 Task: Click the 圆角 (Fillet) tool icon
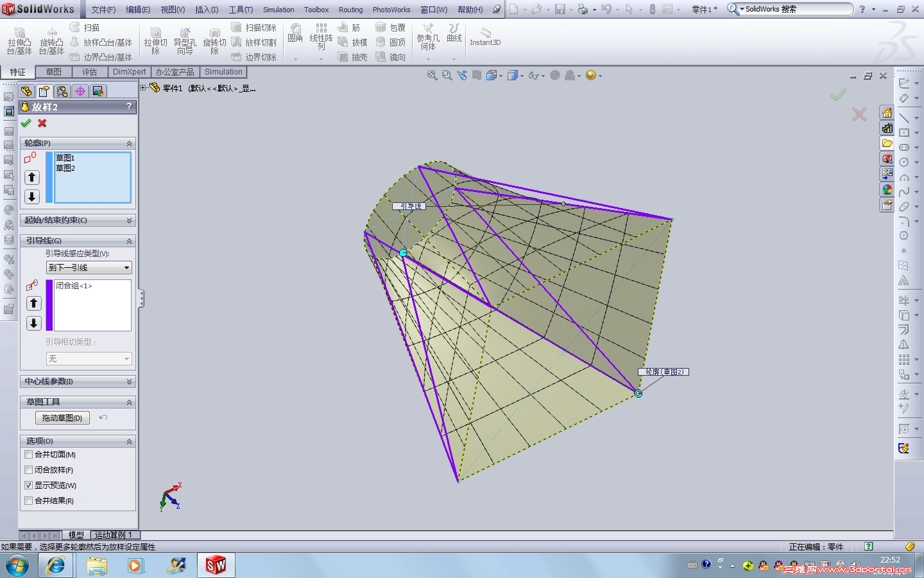(x=295, y=32)
